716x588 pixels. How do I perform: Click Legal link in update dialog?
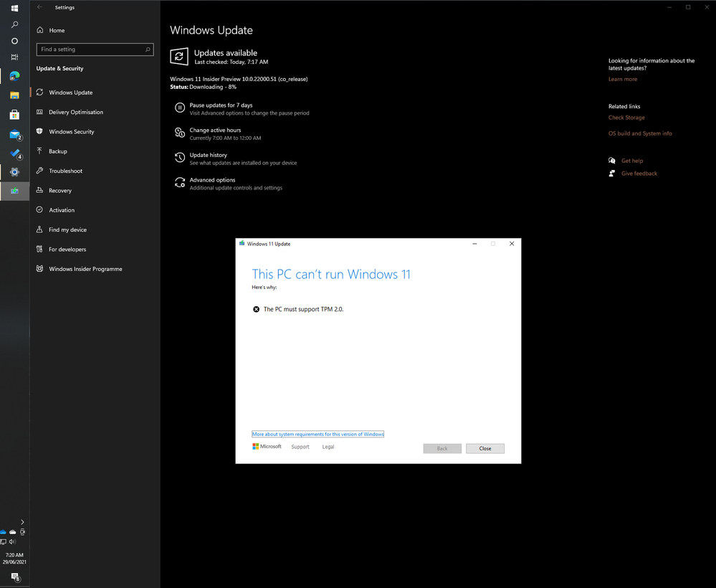328,447
